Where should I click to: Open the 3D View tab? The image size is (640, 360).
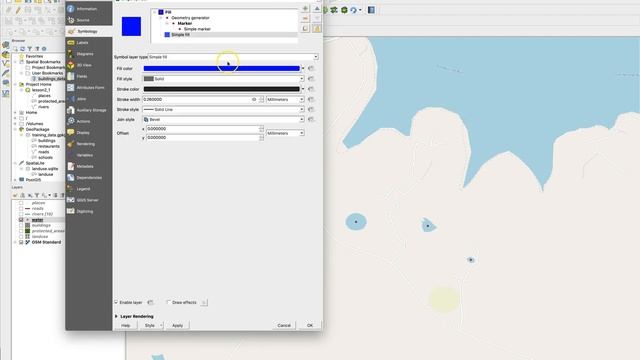point(88,65)
